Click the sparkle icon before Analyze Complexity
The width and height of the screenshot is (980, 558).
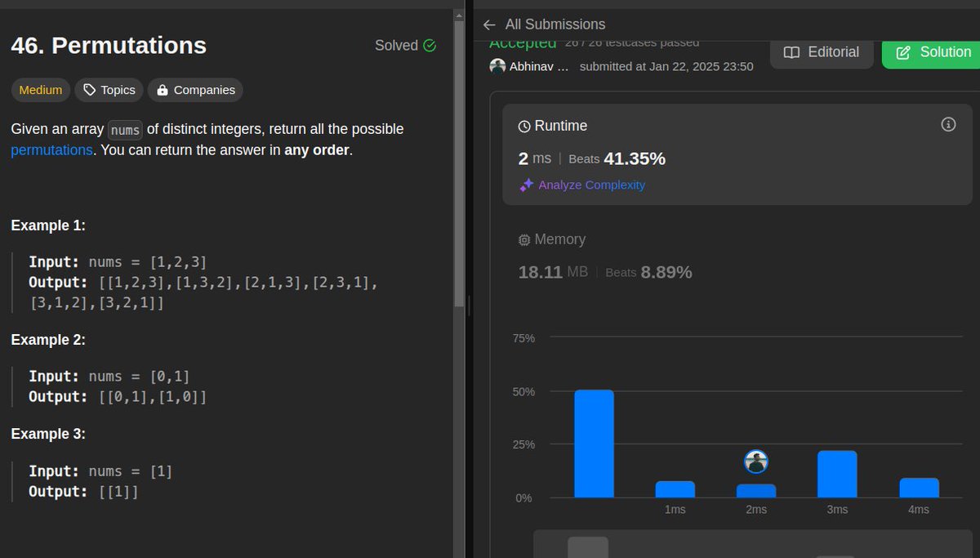(x=525, y=185)
